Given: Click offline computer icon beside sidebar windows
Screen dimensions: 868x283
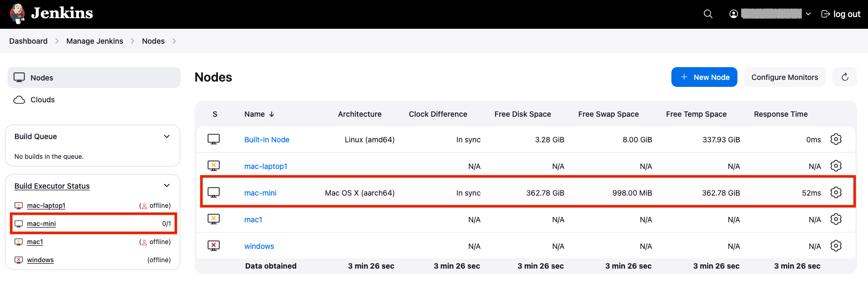Looking at the screenshot, I should pyautogui.click(x=19, y=260).
